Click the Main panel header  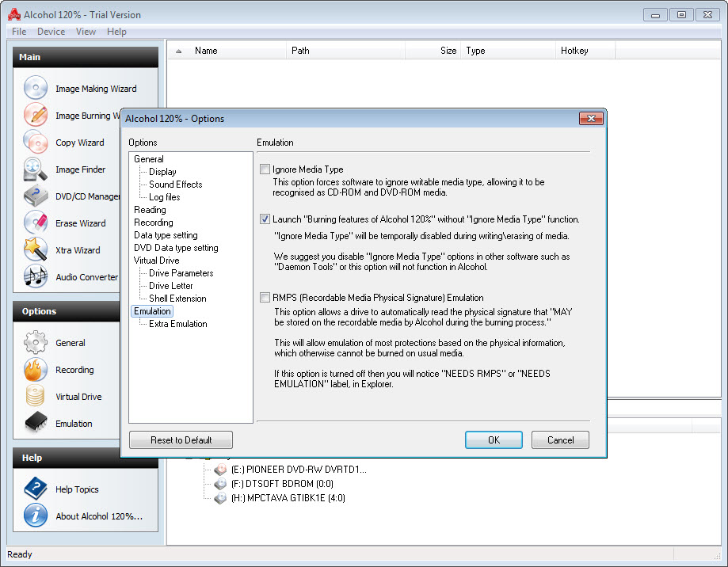click(86, 57)
